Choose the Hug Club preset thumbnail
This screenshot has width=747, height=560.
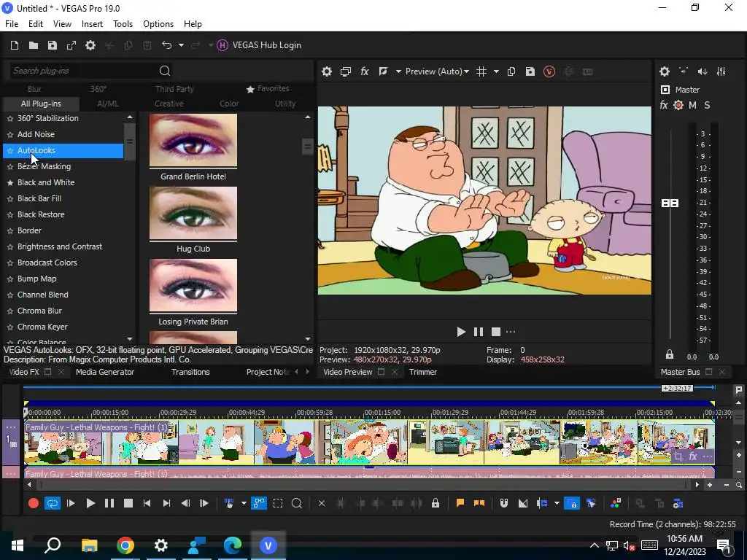193,213
